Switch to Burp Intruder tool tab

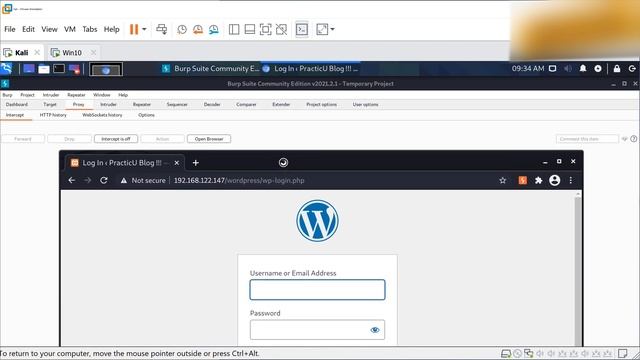(x=109, y=104)
